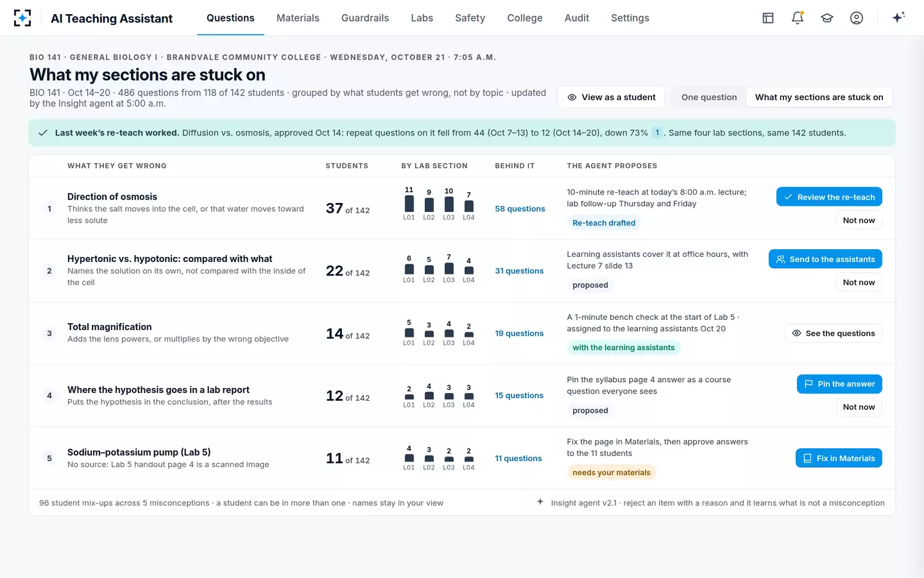Open the 15 questions link
This screenshot has width=924, height=578.
coord(519,396)
